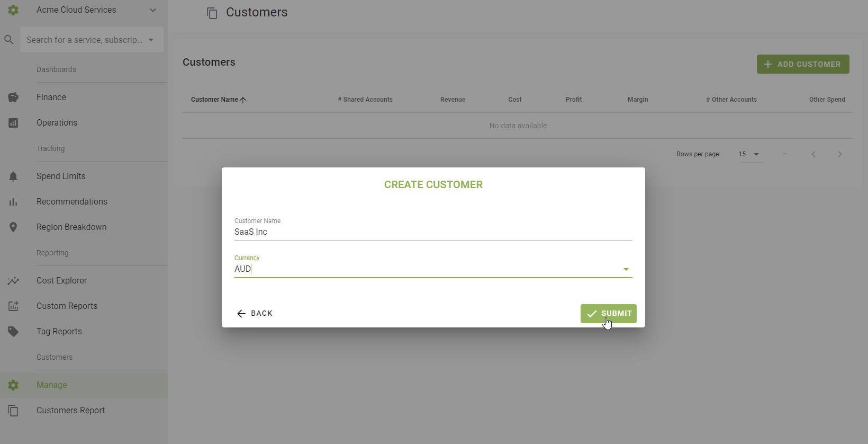Click the Back button in dialog
Viewport: 868px width, 444px height.
click(x=255, y=314)
